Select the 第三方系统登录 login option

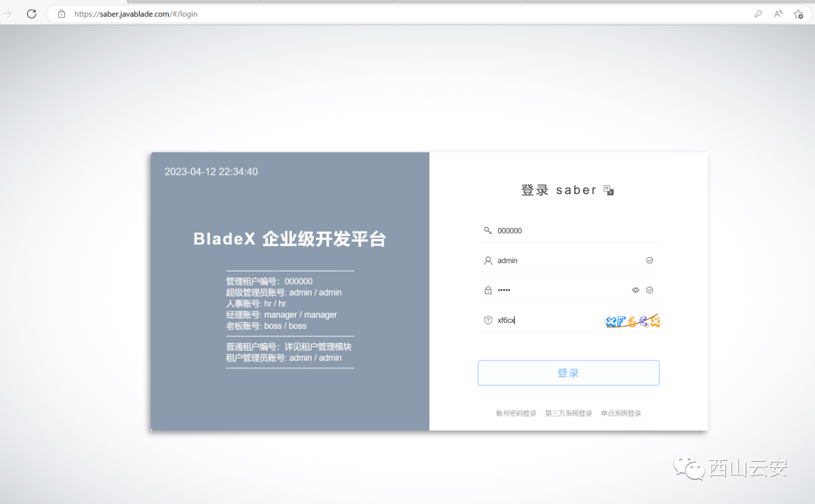click(569, 413)
